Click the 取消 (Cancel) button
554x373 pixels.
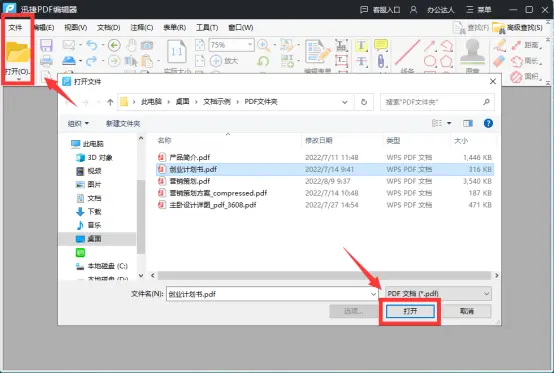[467, 311]
